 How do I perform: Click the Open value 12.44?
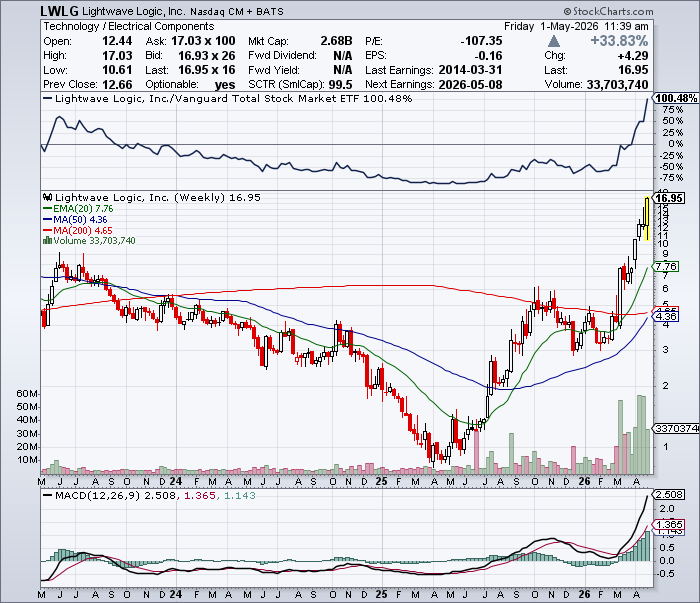(x=117, y=41)
